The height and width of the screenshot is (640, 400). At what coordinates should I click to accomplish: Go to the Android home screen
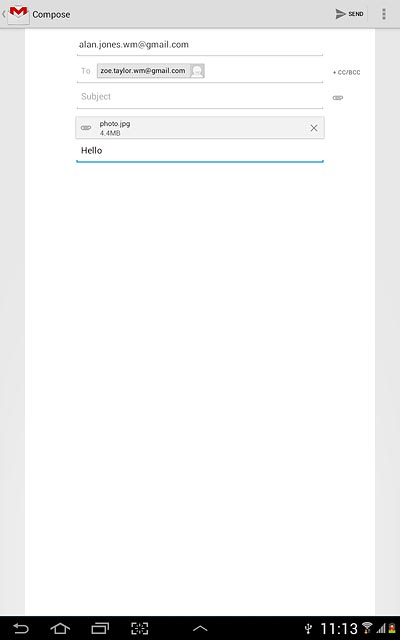pos(60,628)
